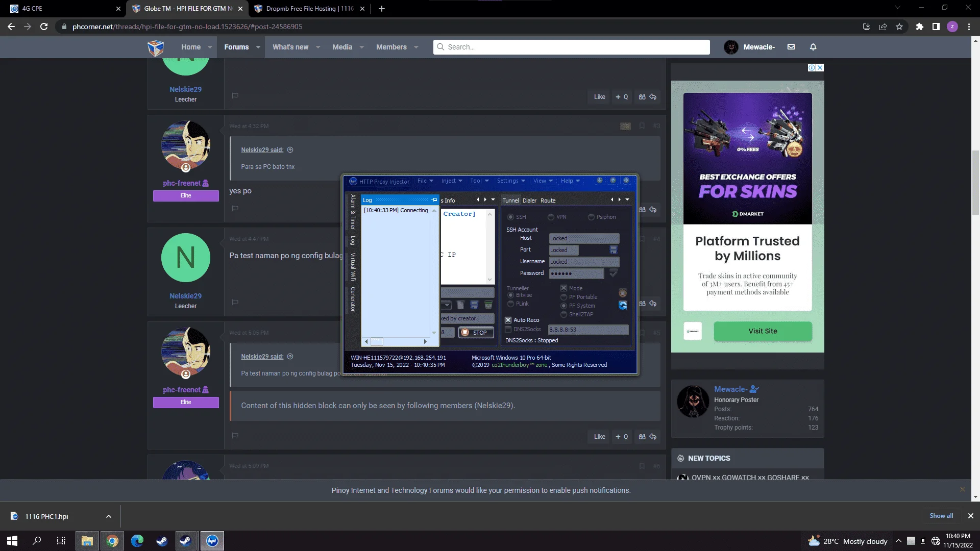Click the HTTP Proxy Injector logo icon
The height and width of the screenshot is (551, 980).
(353, 181)
